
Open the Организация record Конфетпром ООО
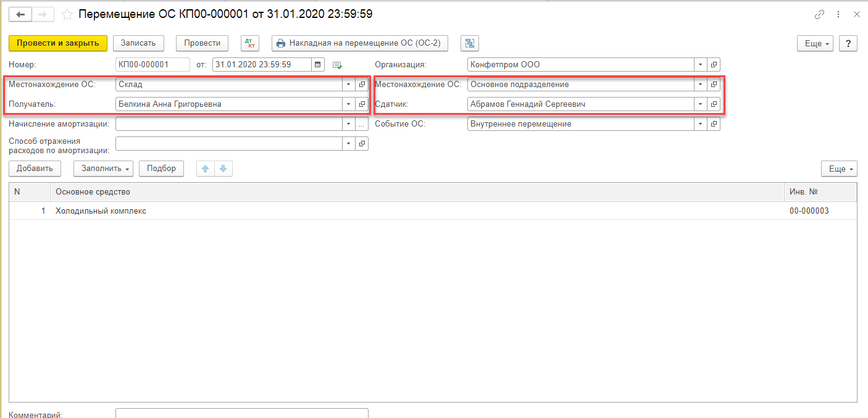(x=714, y=64)
